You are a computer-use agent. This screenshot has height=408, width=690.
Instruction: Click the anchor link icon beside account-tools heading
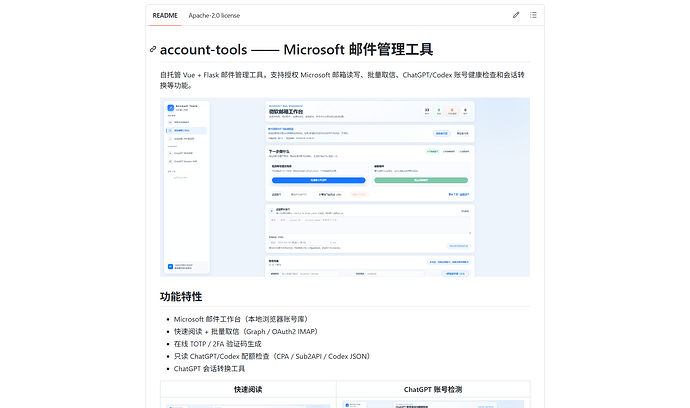click(153, 49)
